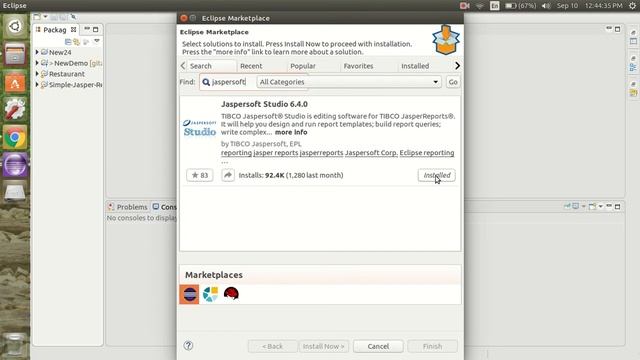640x360 pixels.
Task: Switch to the Favorites tab
Action: [x=358, y=66]
